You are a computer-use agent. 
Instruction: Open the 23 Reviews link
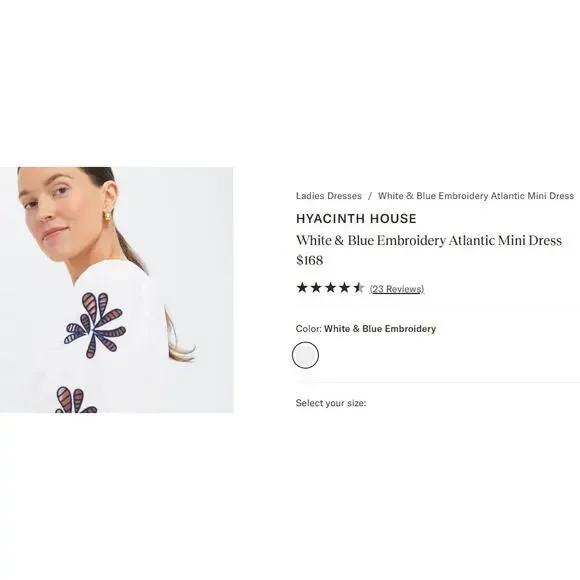pos(397,289)
